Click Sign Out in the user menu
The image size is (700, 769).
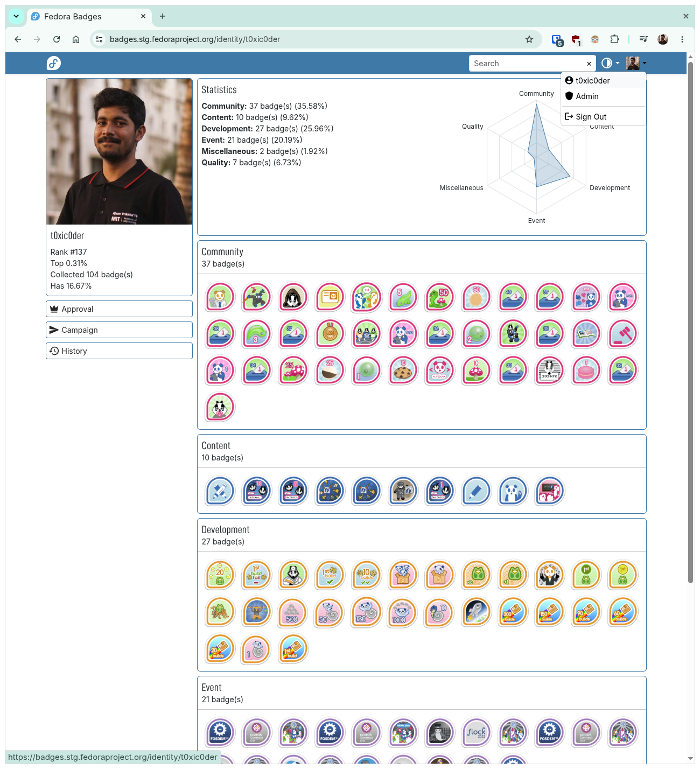603,117
